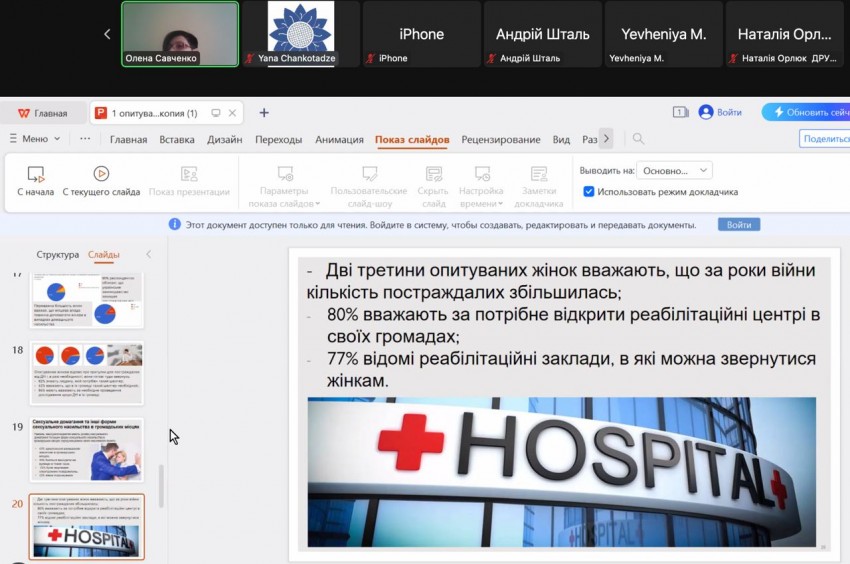Open the 'Переходы' ribbon tab
This screenshot has height=564, width=850.
tap(279, 139)
